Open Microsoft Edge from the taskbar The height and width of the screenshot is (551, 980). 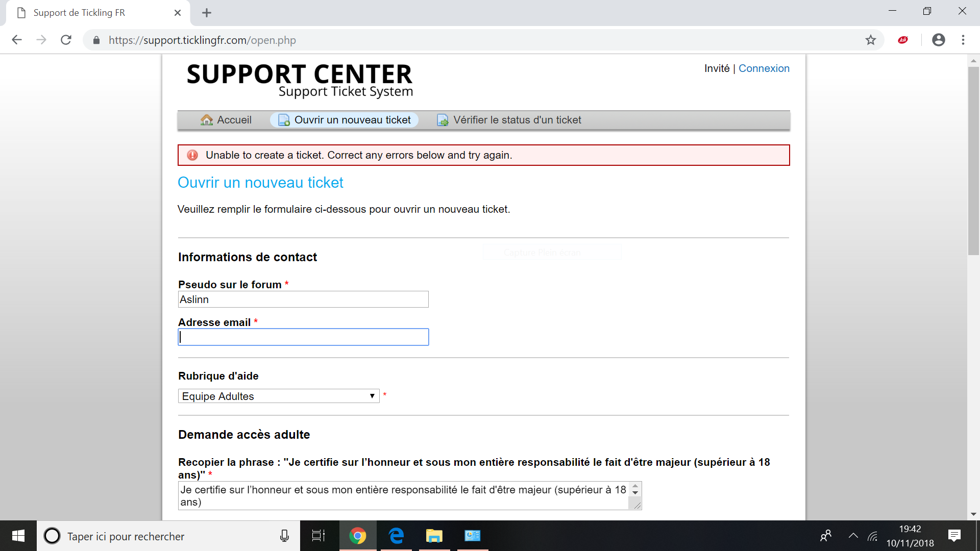397,536
